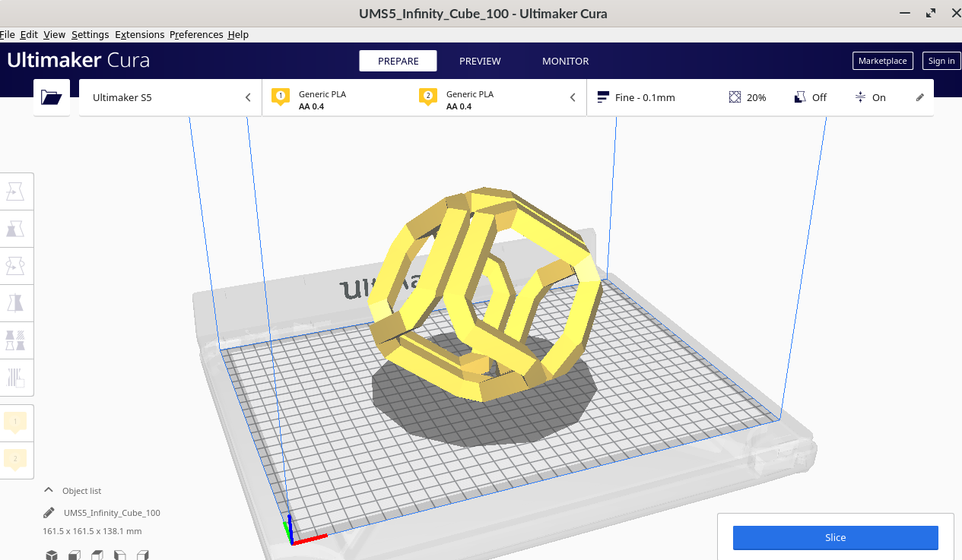The width and height of the screenshot is (962, 560).
Task: Expand the material configuration chevron
Action: (573, 97)
